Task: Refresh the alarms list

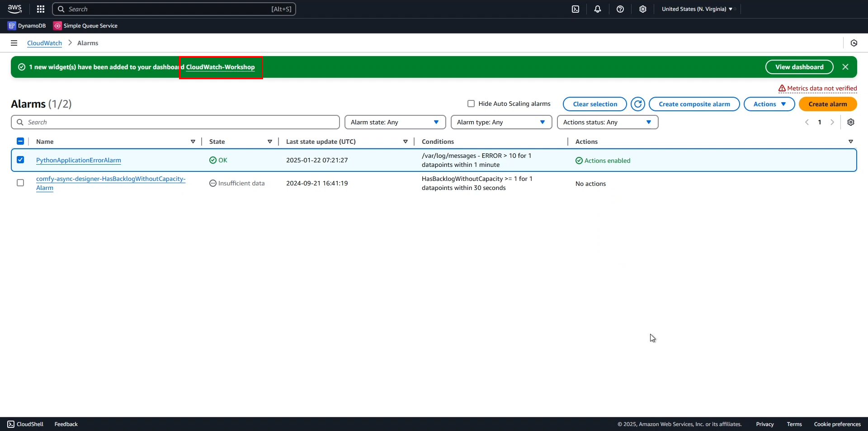Action: pyautogui.click(x=638, y=104)
